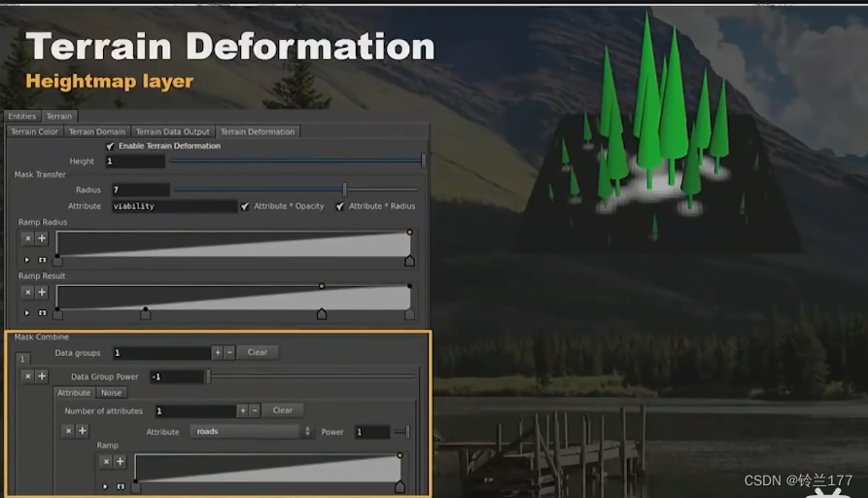
Task: Click the fit-ramp icon under Ramp Result
Action: 42,313
